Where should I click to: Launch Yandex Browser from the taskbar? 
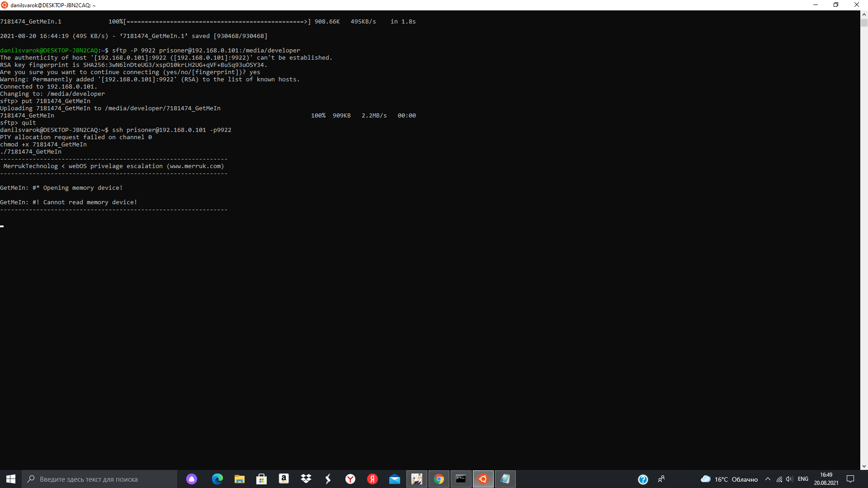coord(350,479)
